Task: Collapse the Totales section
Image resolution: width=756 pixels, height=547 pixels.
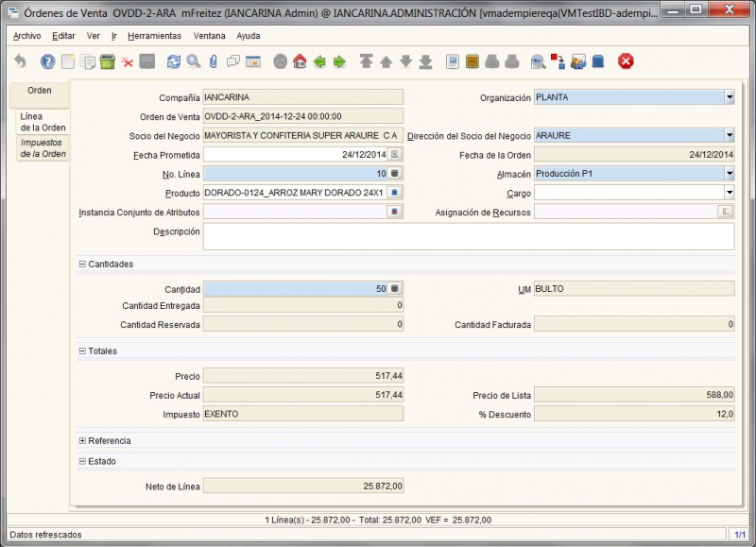Action: [x=82, y=350]
